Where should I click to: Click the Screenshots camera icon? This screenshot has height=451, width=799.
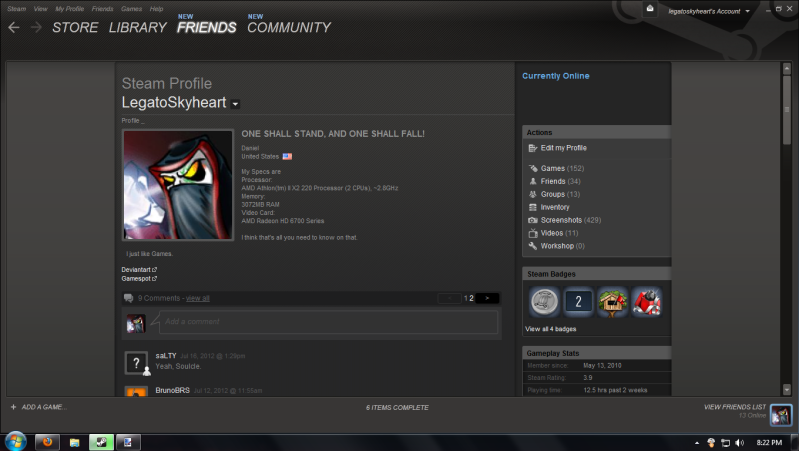click(x=533, y=220)
